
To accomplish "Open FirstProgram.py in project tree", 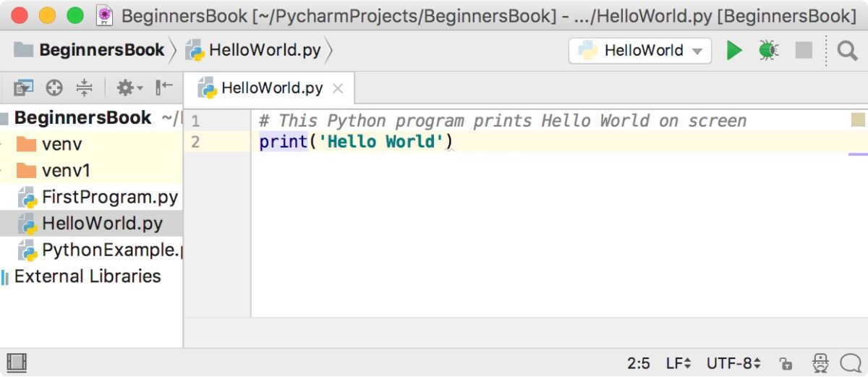I will tap(98, 197).
